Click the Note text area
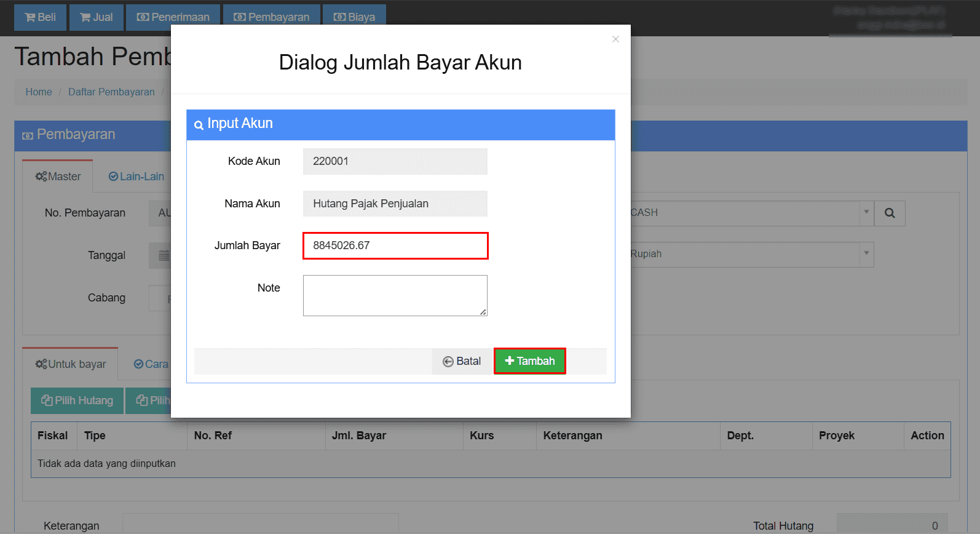This screenshot has height=534, width=980. [395, 295]
